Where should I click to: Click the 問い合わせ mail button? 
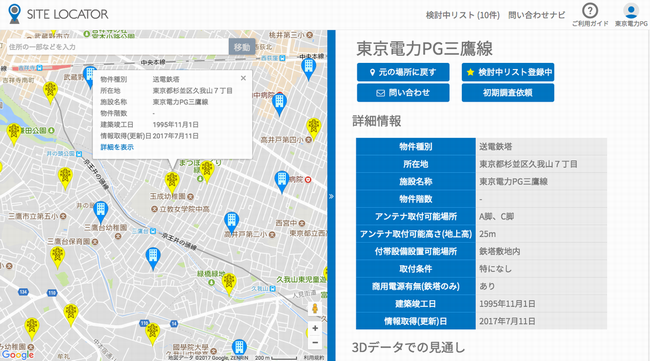(x=403, y=93)
